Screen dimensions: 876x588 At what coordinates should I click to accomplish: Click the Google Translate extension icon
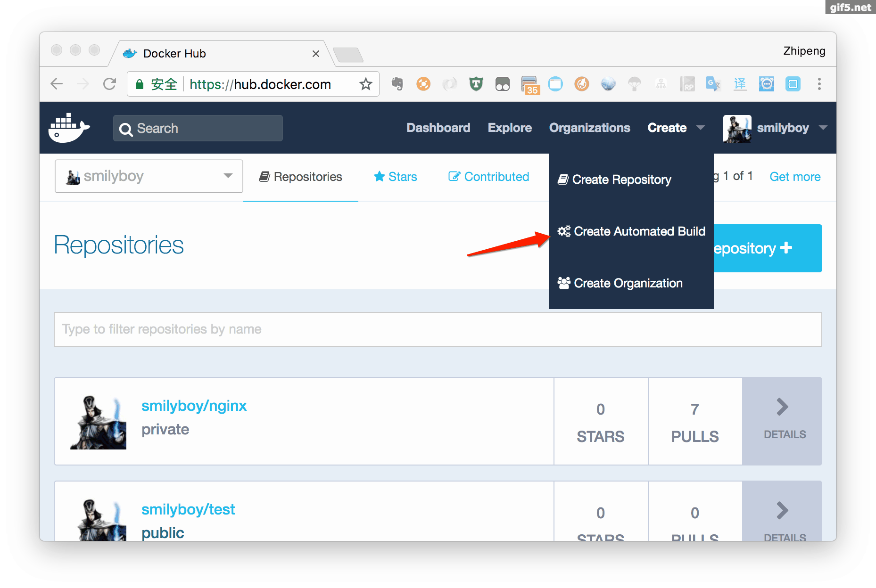(713, 84)
